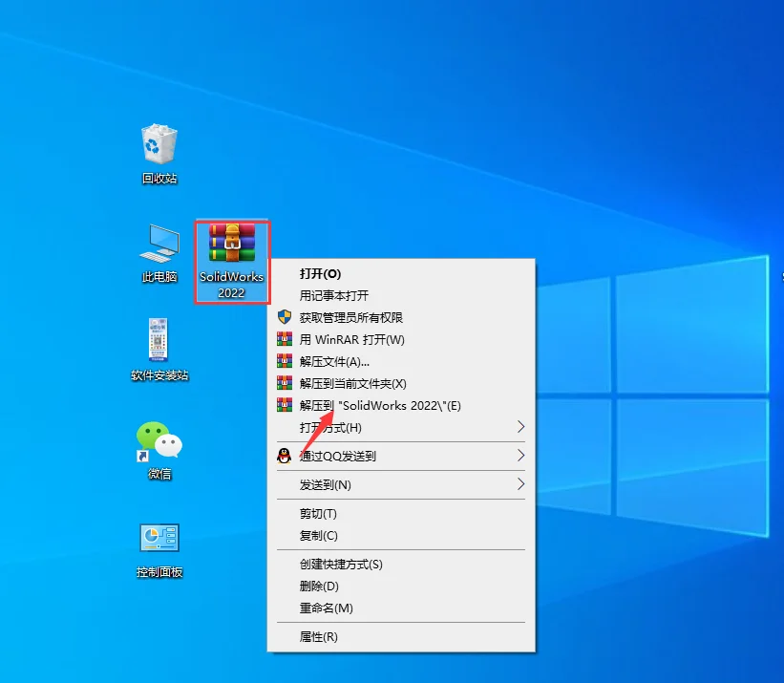Choose 用记事本打开 in the context menu

coord(401,295)
